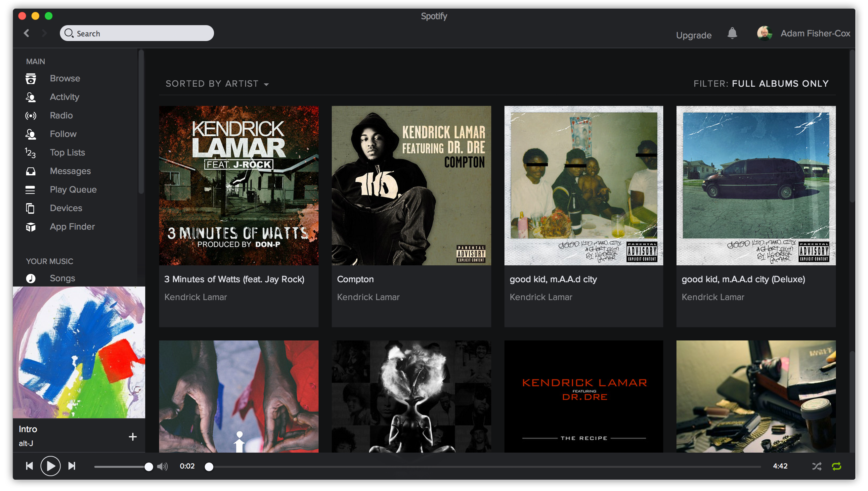Viewport: 868px width, 491px height.
Task: Open Radio section
Action: pyautogui.click(x=61, y=115)
